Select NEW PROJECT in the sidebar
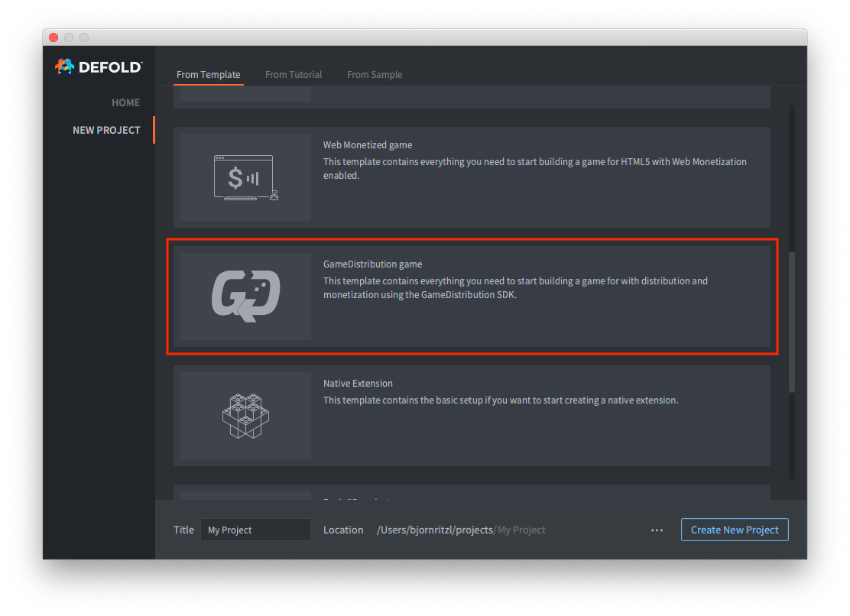 106,130
